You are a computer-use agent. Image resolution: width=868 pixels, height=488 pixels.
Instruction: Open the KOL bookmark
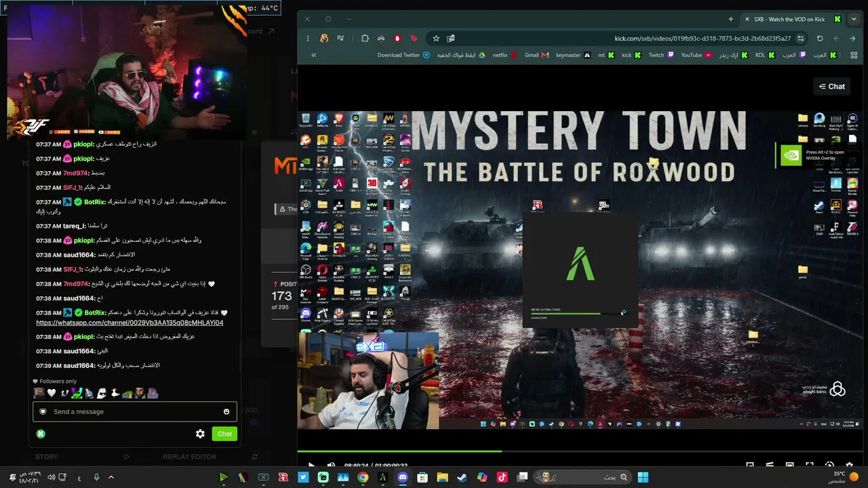click(x=764, y=55)
